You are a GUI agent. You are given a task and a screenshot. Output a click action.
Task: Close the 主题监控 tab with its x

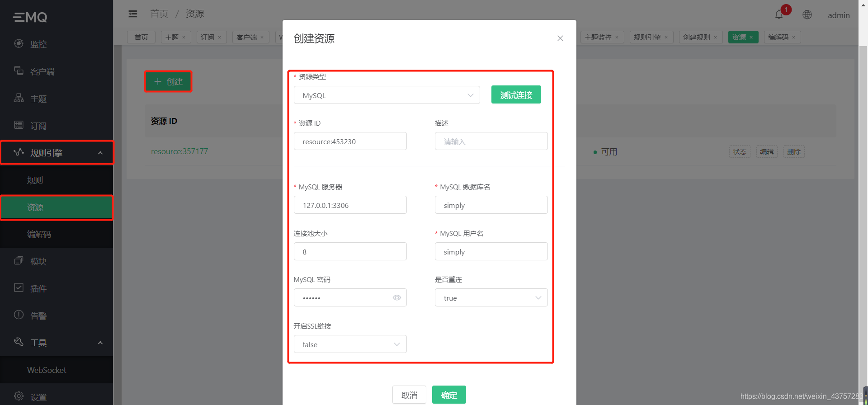click(617, 38)
